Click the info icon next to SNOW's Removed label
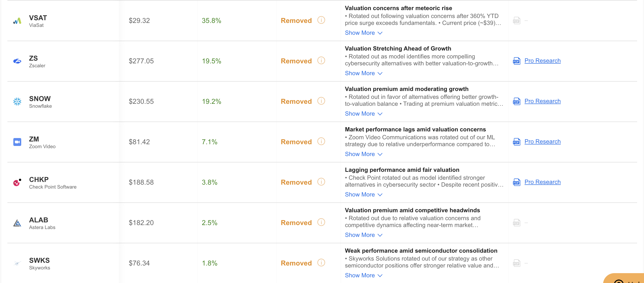 (321, 101)
